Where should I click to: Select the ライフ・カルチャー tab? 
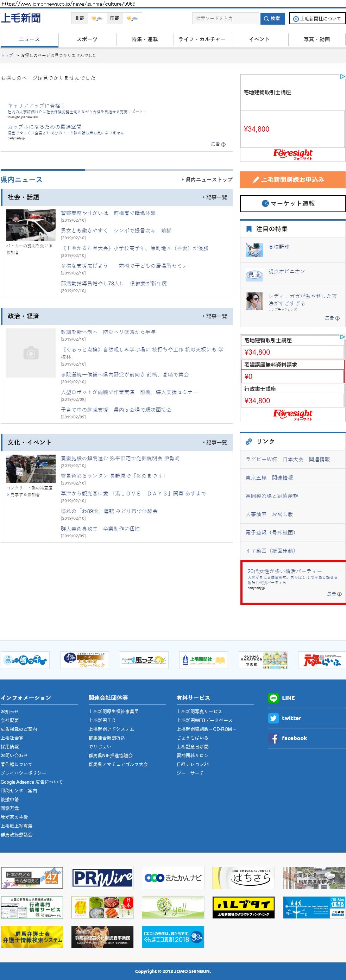pos(202,39)
